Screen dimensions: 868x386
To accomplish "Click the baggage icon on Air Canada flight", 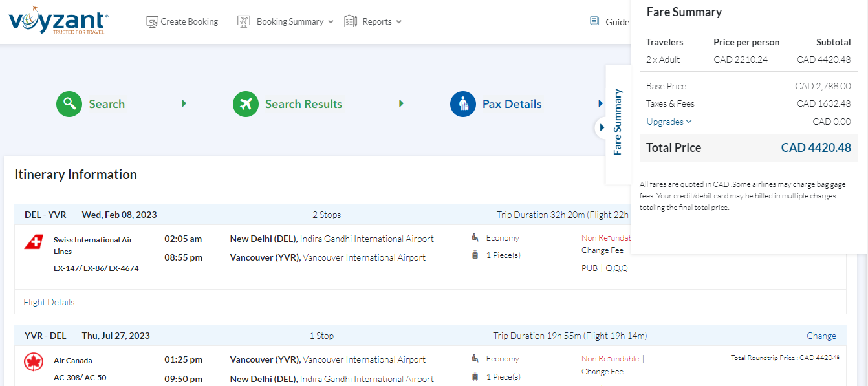I will (475, 376).
